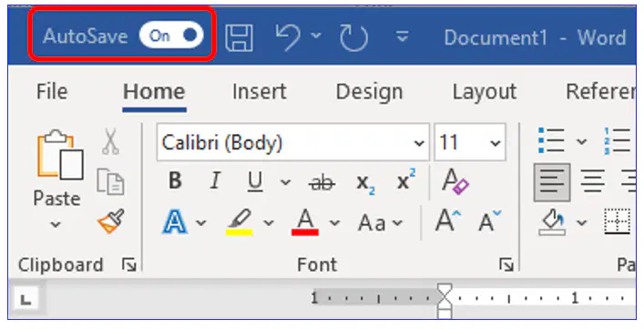644x329 pixels.
Task: Click the Borders icon
Action: click(x=618, y=221)
